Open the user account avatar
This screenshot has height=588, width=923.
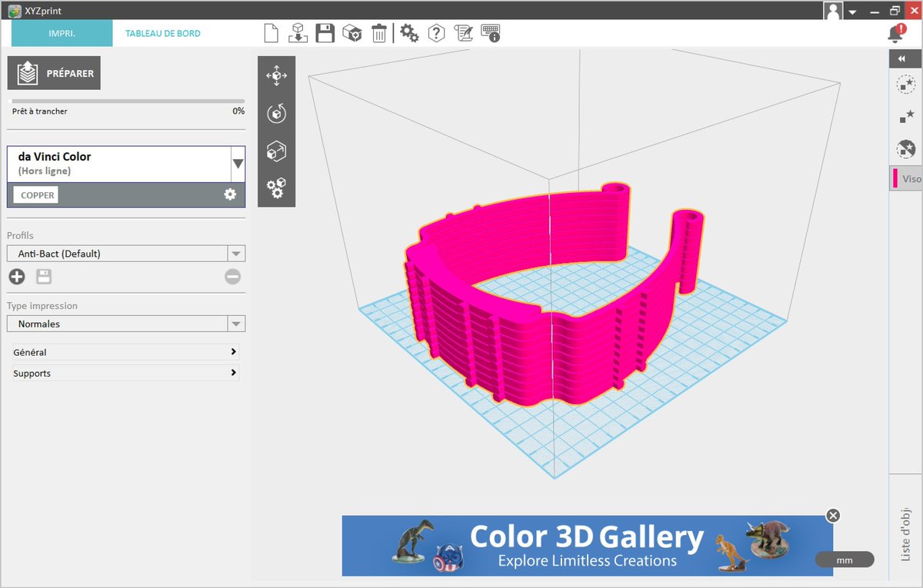point(833,11)
